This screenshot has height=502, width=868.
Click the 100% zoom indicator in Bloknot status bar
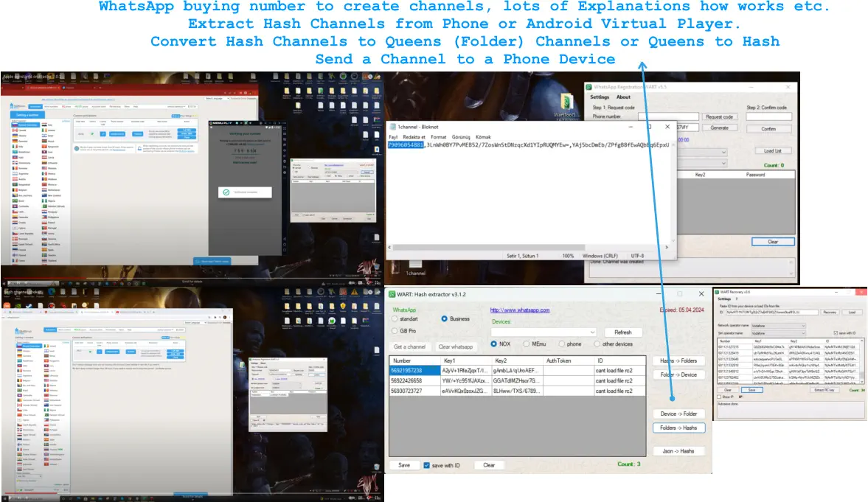[x=568, y=256]
